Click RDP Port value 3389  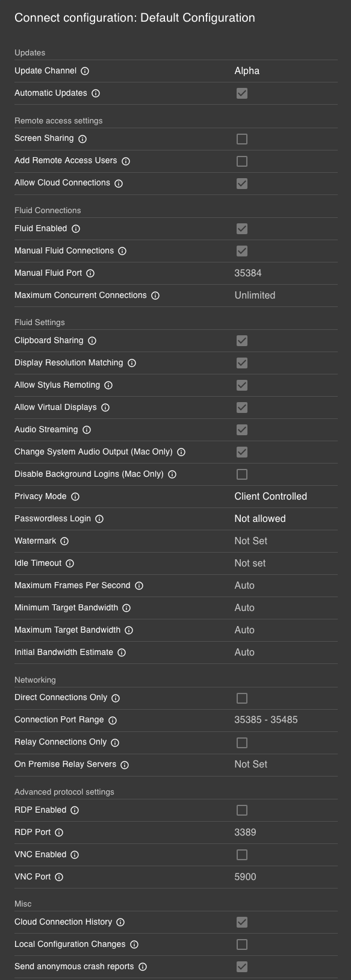point(245,833)
